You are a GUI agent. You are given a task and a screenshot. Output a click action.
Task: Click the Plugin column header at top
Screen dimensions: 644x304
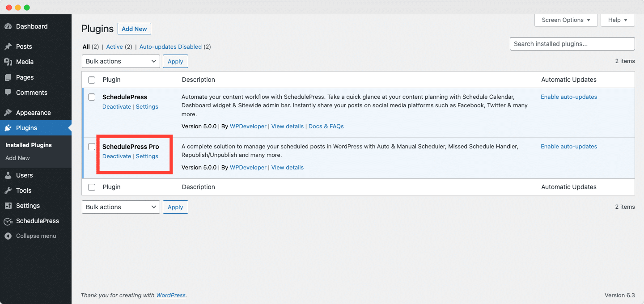(112, 80)
